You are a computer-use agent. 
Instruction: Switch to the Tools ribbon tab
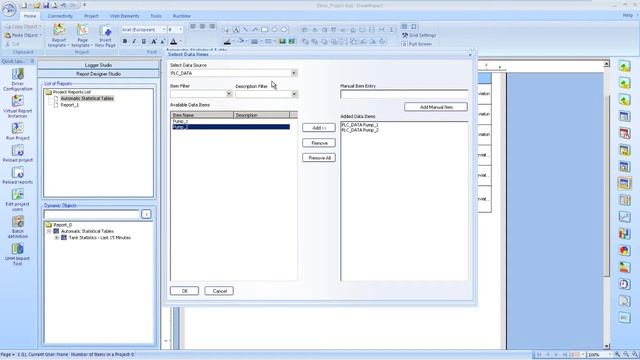(156, 16)
